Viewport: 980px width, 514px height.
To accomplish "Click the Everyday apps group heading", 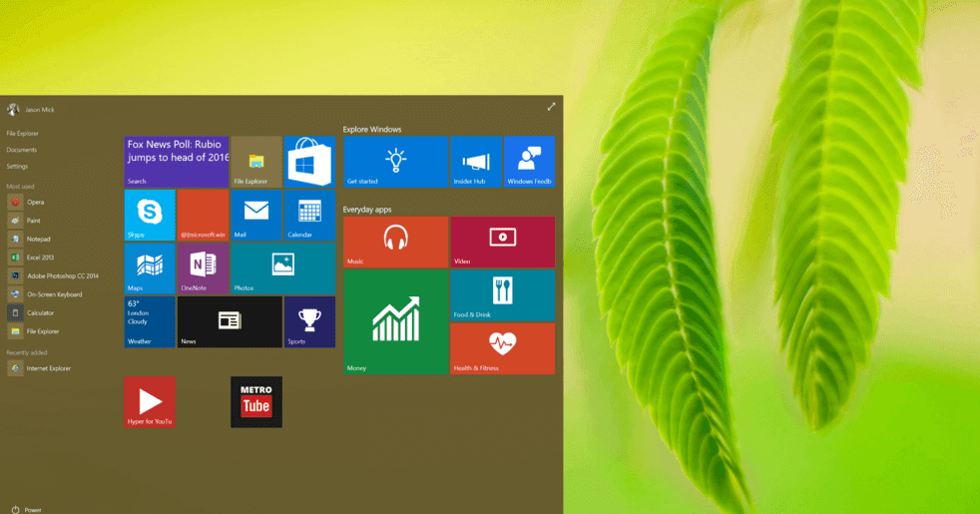I will [x=367, y=210].
